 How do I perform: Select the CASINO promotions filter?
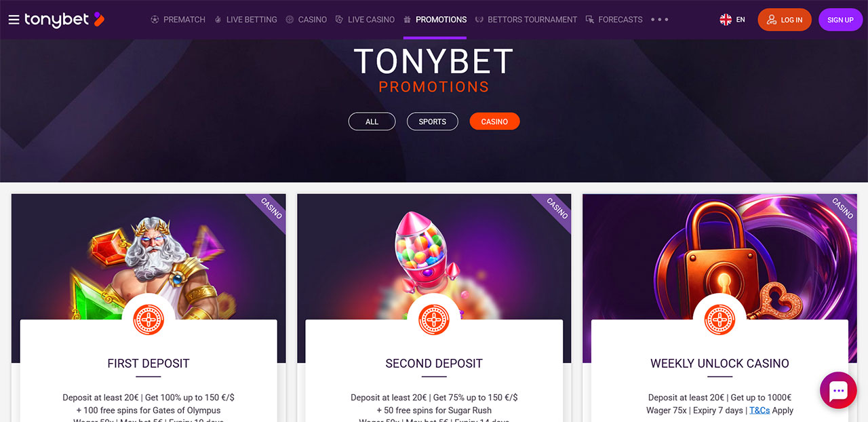(x=494, y=121)
